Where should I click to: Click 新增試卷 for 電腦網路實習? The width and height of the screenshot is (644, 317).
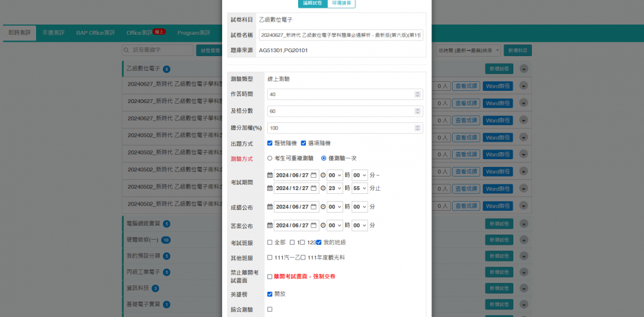tap(498, 224)
